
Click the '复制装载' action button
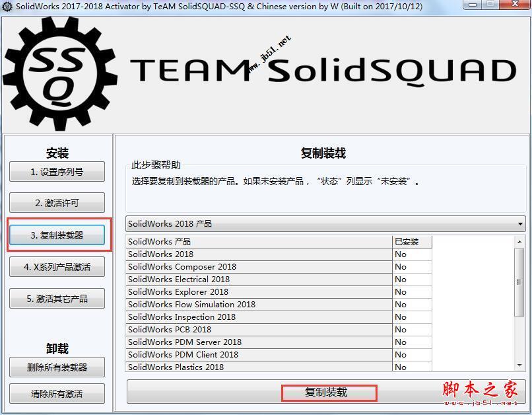(x=326, y=392)
